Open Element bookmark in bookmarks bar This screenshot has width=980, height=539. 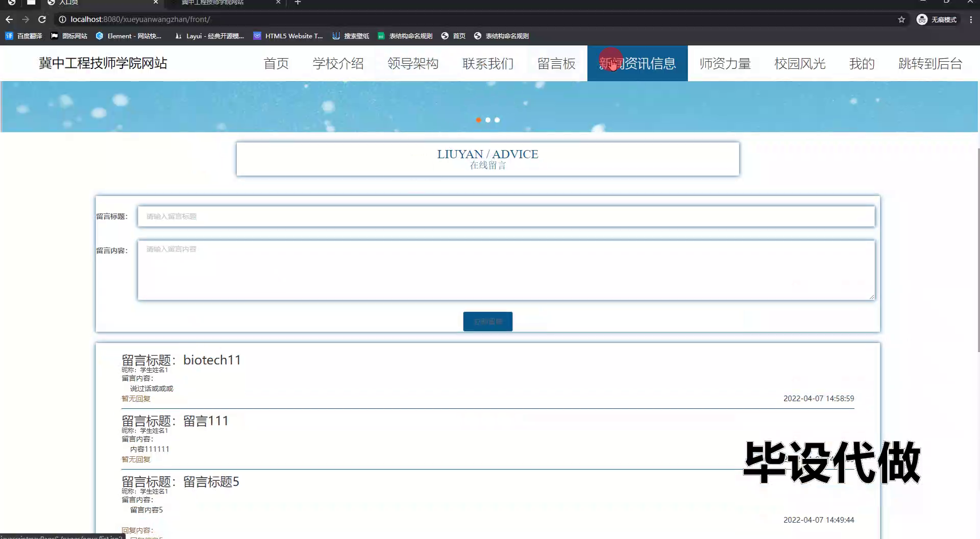pos(129,36)
